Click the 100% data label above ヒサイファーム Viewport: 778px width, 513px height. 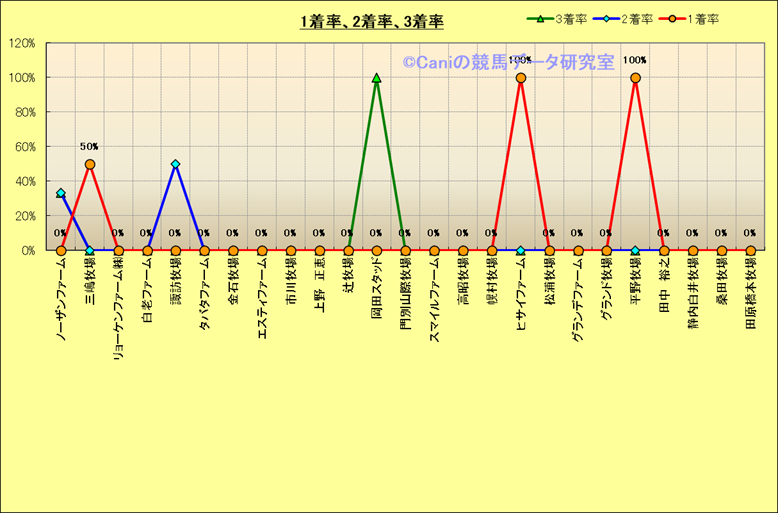[x=520, y=60]
